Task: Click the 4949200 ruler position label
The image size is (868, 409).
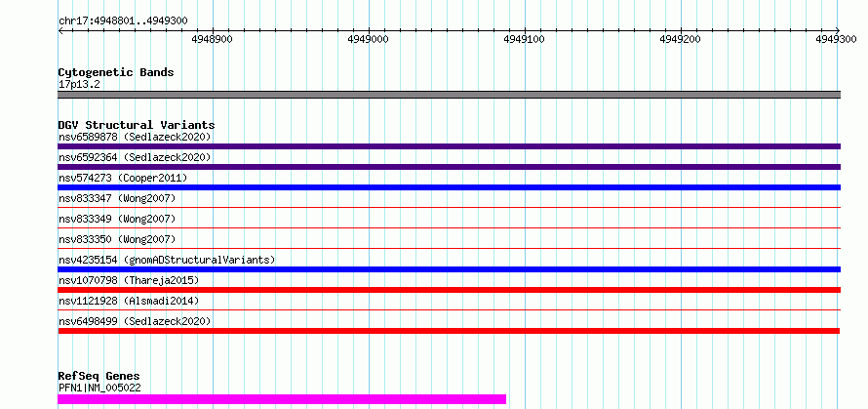Action: tap(681, 39)
